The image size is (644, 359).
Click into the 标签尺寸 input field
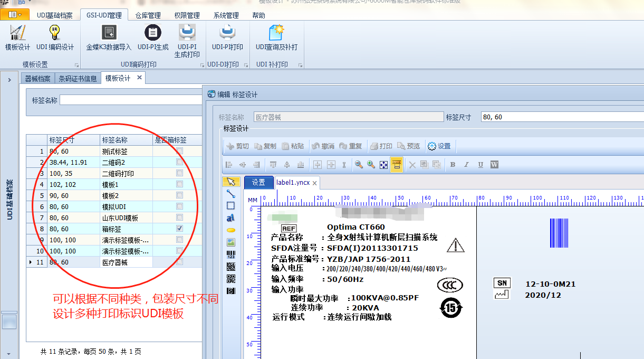pos(562,117)
